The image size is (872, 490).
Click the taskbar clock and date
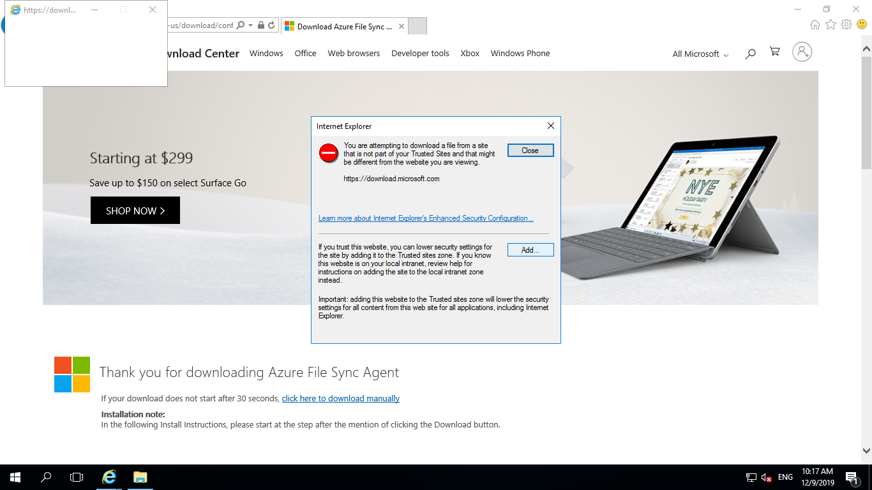[x=818, y=477]
